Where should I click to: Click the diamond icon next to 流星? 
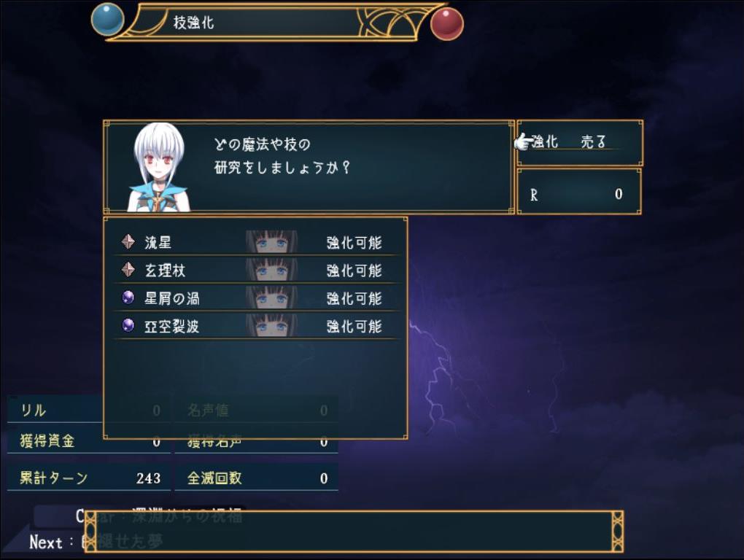[x=128, y=242]
